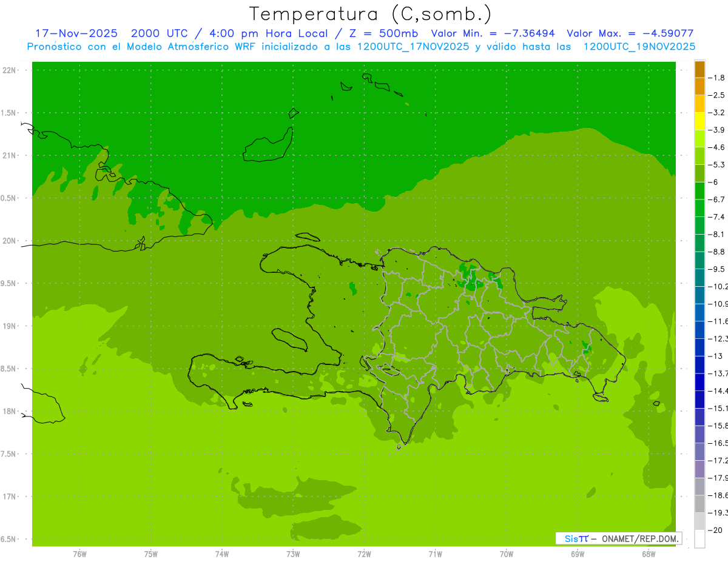Image resolution: width=728 pixels, height=562 pixels.
Task: Click the 18N latitude label
Action: click(10, 411)
